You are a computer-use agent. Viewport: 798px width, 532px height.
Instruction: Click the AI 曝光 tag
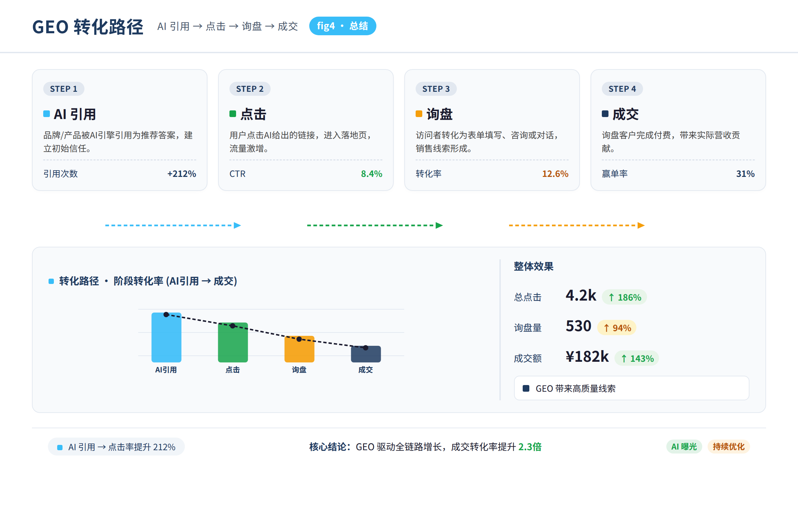pyautogui.click(x=684, y=447)
